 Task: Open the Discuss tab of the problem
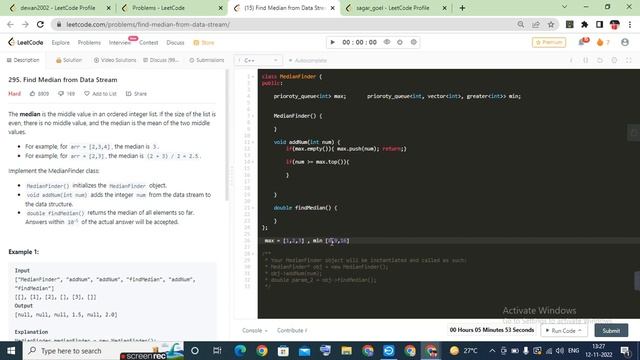[161, 60]
